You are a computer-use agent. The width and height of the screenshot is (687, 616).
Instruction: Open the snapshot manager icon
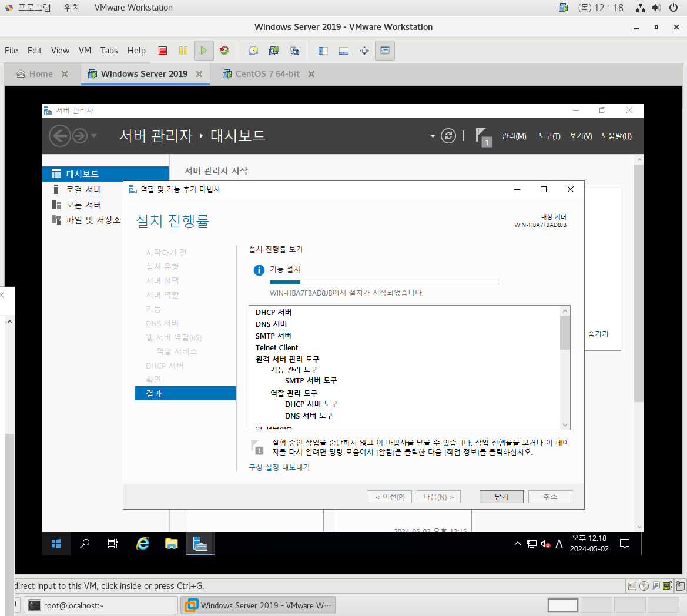[x=294, y=51]
